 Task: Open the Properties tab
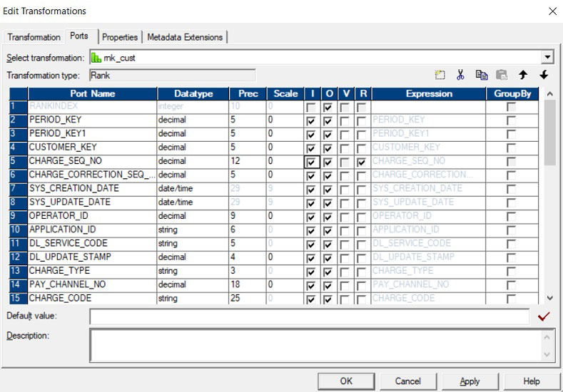pyautogui.click(x=120, y=37)
